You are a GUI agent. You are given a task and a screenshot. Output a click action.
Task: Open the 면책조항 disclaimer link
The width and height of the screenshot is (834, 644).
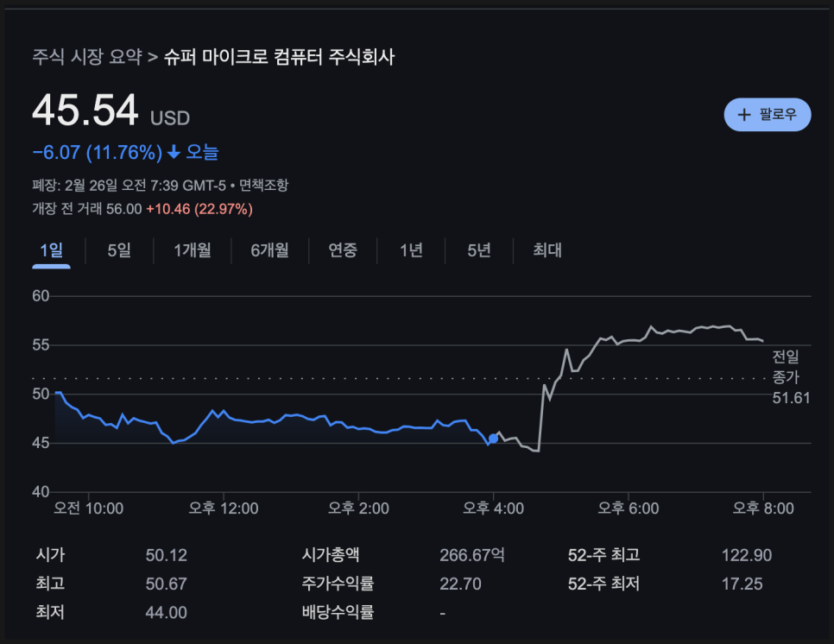point(263,185)
